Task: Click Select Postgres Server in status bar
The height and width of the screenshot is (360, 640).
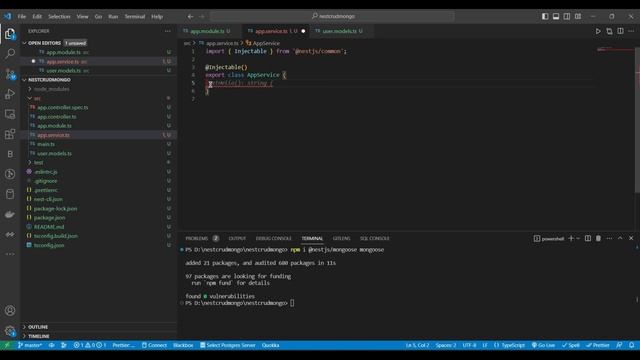Action: coord(227,345)
